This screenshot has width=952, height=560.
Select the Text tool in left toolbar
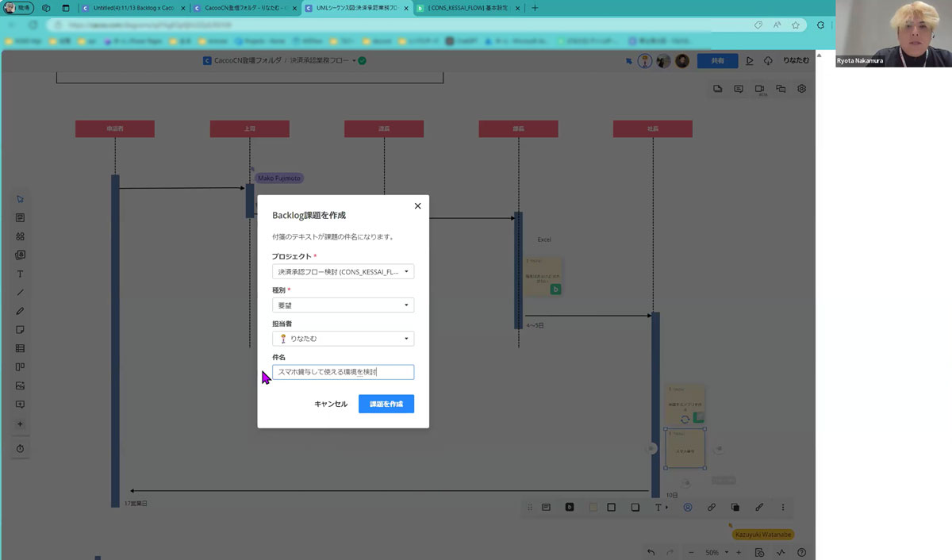[x=21, y=274]
